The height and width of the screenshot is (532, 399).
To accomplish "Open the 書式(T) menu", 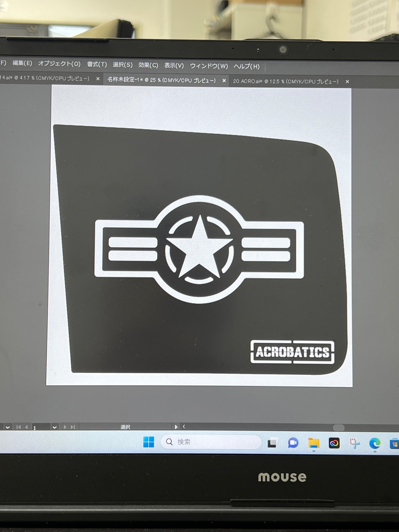I will (x=97, y=65).
